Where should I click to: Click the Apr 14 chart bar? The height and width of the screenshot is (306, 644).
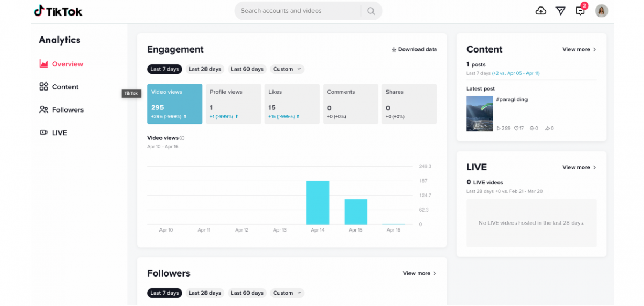pyautogui.click(x=318, y=203)
